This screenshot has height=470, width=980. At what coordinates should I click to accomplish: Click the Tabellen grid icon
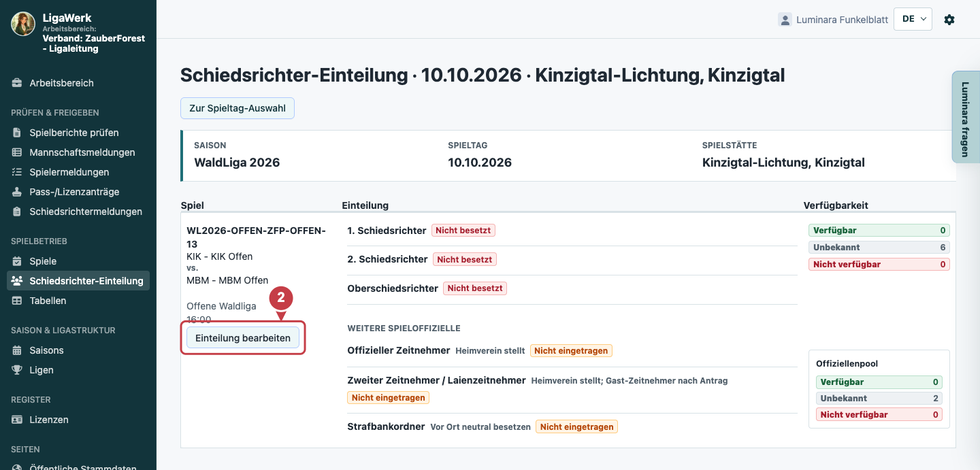17,301
